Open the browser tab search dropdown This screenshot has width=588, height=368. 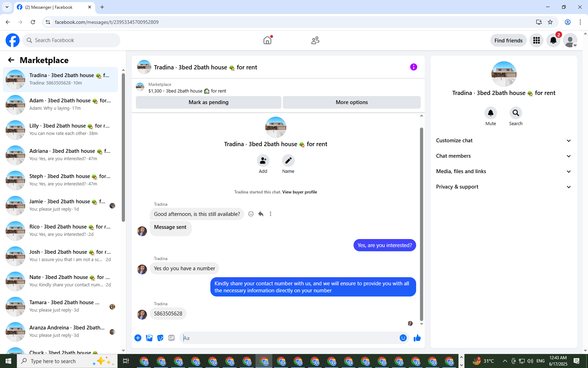(7, 7)
